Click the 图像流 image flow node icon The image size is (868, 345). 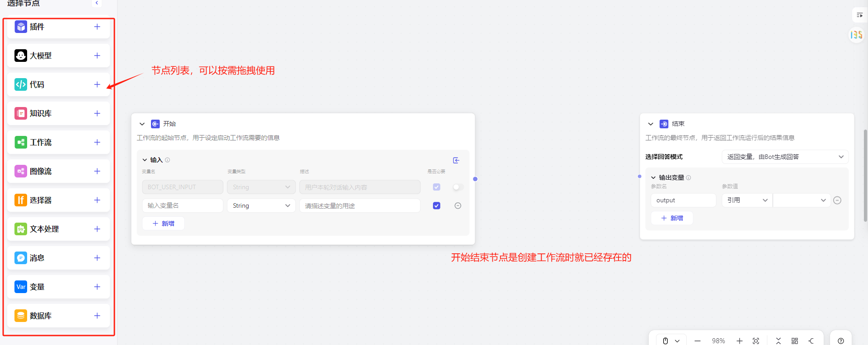(21, 171)
